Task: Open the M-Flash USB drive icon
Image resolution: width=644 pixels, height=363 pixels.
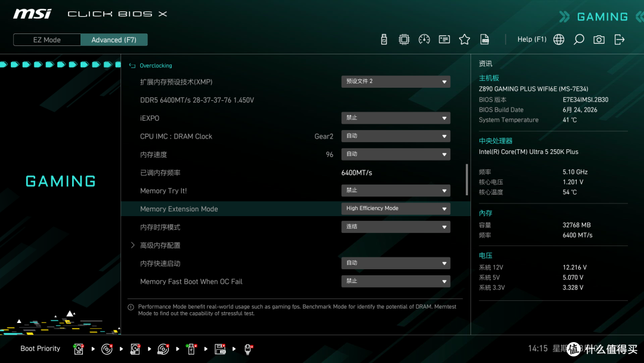Action: tap(384, 39)
